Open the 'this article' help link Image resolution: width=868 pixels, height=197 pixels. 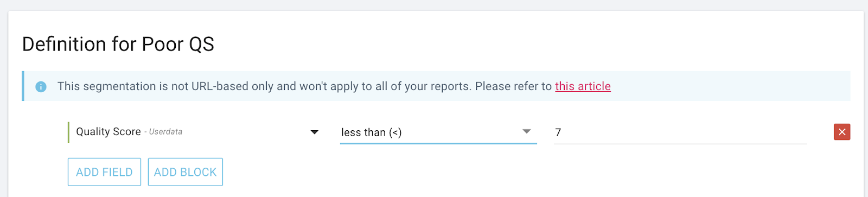click(x=583, y=86)
